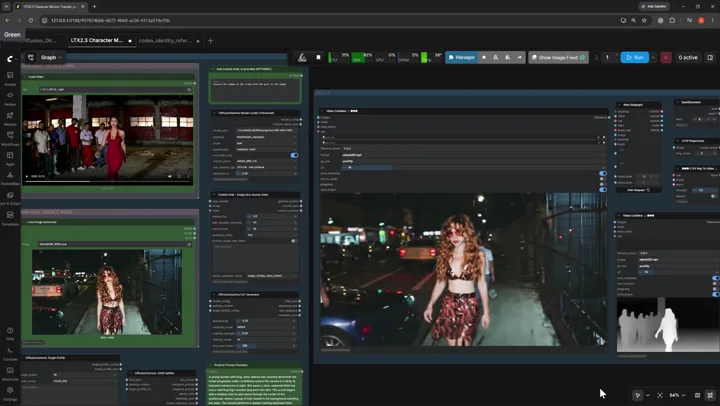Open more options on Load Video player
720x406 pixels.
pos(188,176)
